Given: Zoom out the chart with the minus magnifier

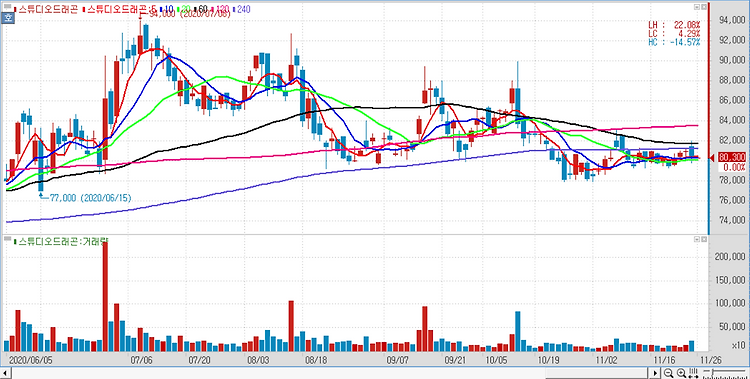Looking at the screenshot, I should [668, 373].
